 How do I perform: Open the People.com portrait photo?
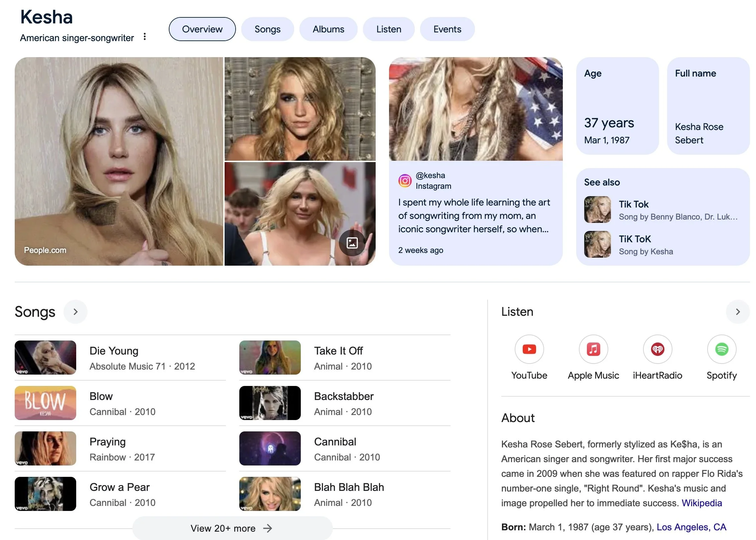coord(119,161)
